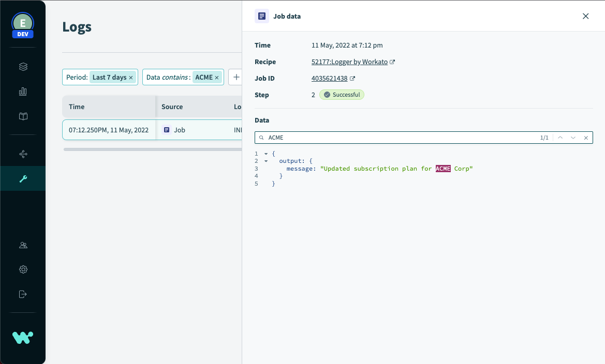
Task: Open the Dashboard bar-chart icon
Action: click(23, 91)
